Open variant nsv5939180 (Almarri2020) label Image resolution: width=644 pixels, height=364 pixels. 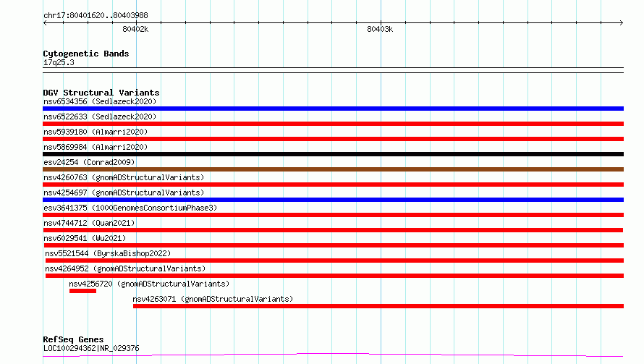[x=96, y=132]
